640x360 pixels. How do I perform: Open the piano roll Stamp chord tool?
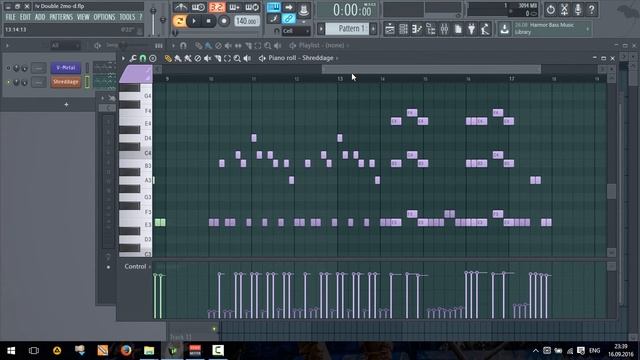153,59
